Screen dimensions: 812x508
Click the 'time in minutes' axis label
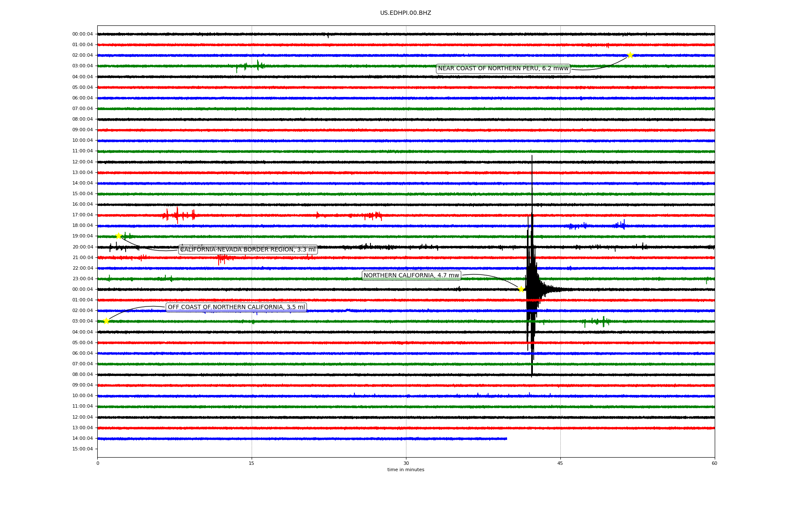[x=406, y=470]
